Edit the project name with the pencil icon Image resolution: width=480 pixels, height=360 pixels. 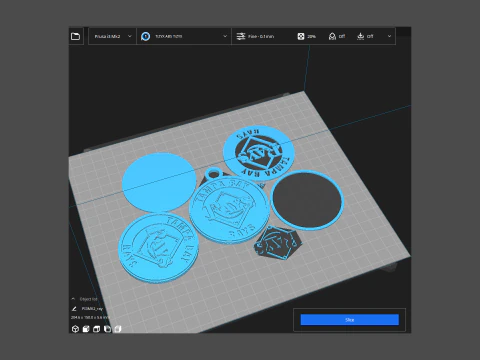pyautogui.click(x=74, y=309)
